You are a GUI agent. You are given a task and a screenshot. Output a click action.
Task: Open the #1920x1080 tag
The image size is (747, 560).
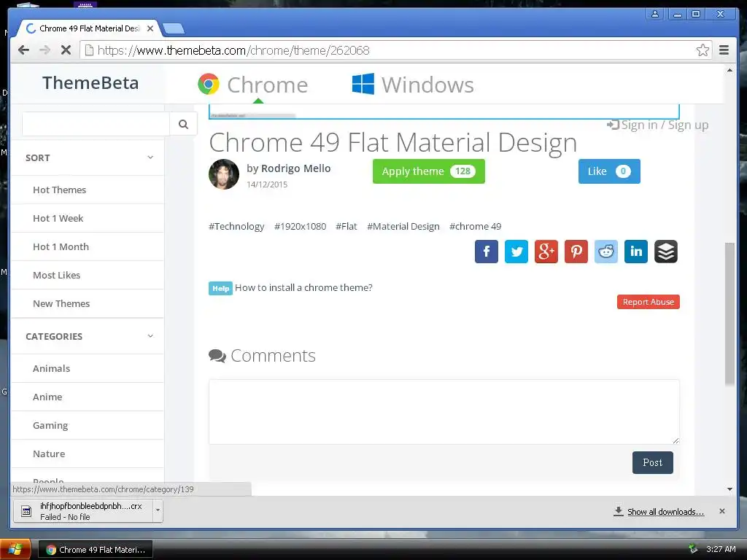click(x=300, y=227)
